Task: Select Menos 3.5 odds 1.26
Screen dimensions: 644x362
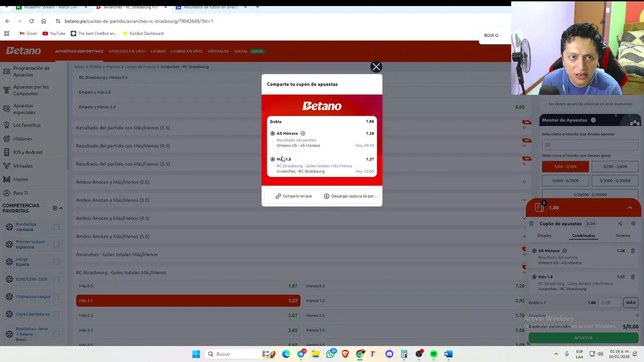Action: (415, 330)
